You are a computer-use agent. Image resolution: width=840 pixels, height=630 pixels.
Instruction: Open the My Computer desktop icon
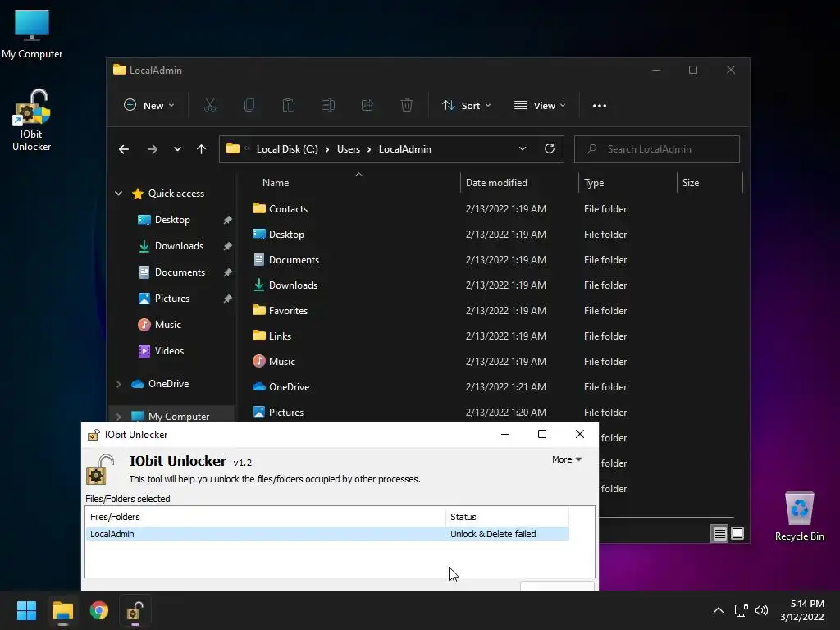pos(32,34)
